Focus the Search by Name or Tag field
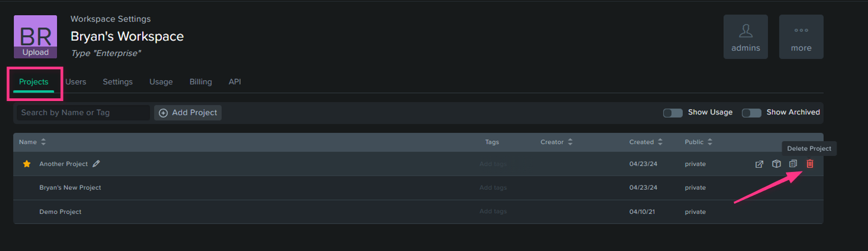The width and height of the screenshot is (868, 251). click(82, 113)
